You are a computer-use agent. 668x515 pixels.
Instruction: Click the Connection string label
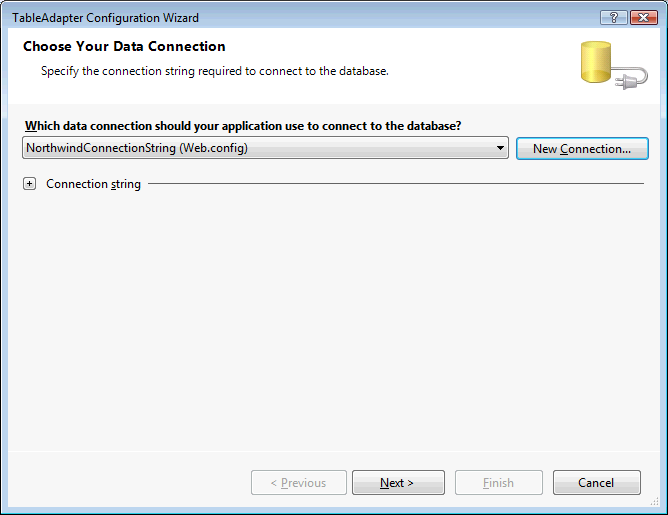pyautogui.click(x=93, y=184)
